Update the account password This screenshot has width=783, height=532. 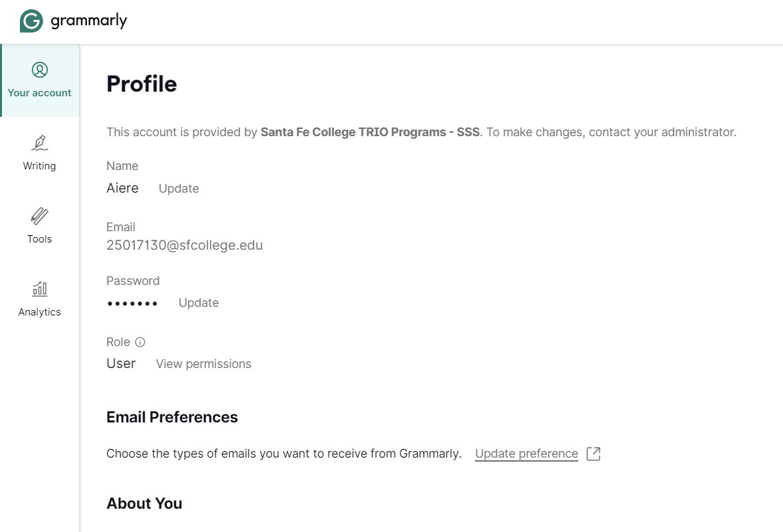coord(199,303)
